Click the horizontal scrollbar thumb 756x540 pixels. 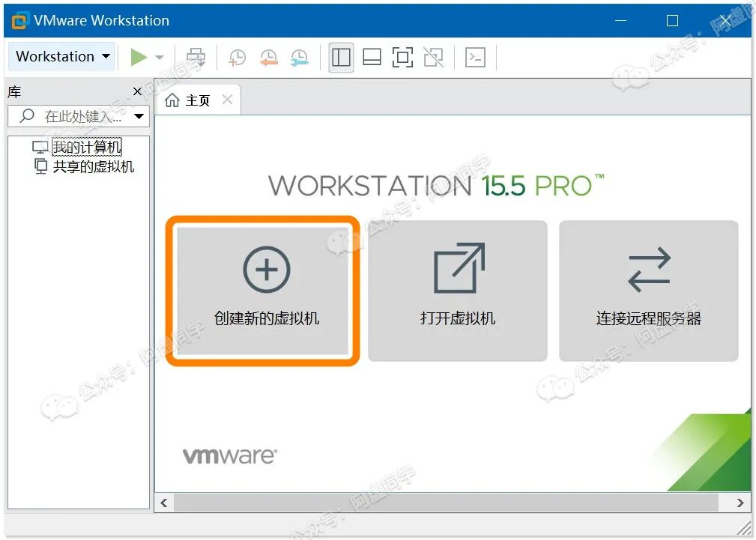tap(446, 503)
